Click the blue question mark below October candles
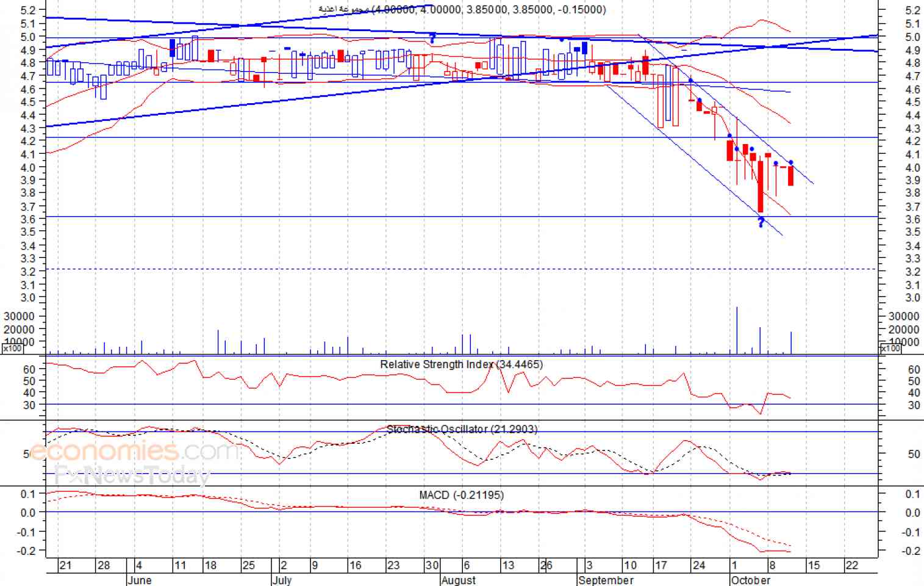Image resolution: width=924 pixels, height=586 pixels. (761, 222)
